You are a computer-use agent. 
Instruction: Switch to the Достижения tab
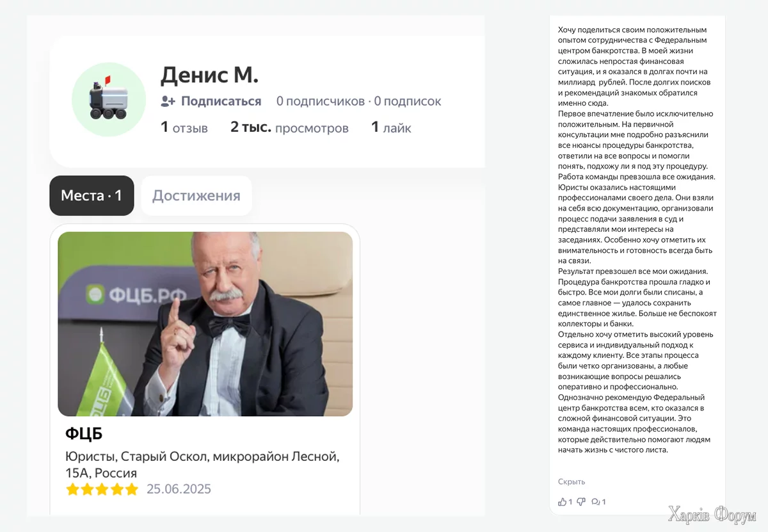click(196, 196)
